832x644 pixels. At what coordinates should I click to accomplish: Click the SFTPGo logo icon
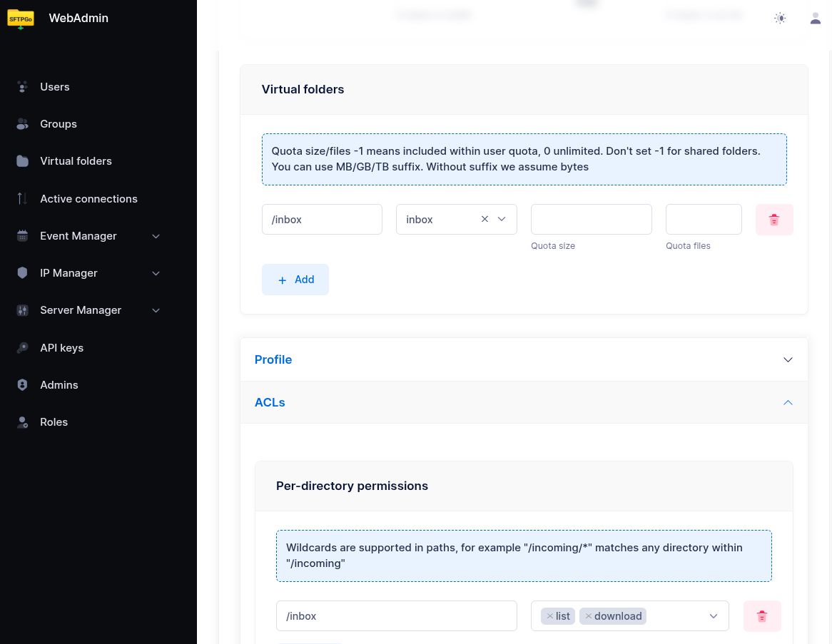click(21, 19)
